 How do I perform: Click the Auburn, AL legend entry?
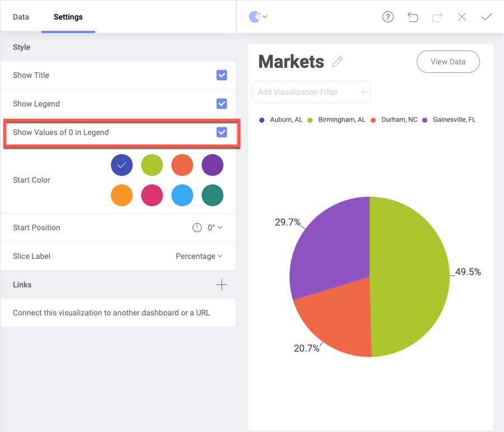281,120
